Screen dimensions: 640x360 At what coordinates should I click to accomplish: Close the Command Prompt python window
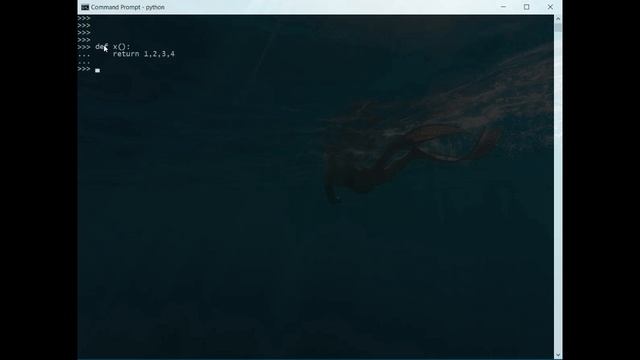550,7
